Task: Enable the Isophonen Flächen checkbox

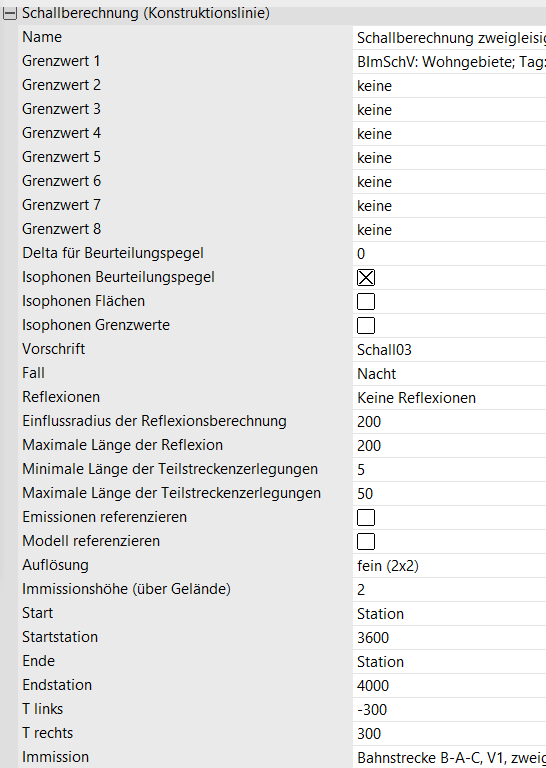Action: [x=366, y=302]
